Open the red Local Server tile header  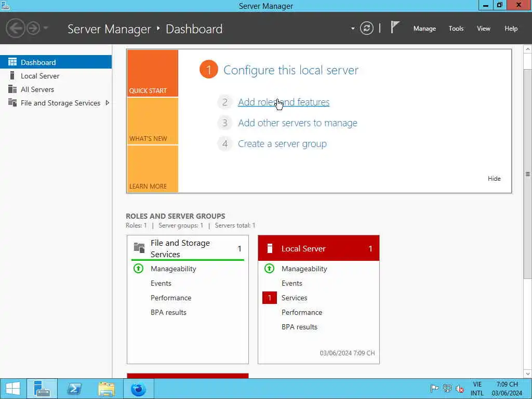pyautogui.click(x=318, y=248)
